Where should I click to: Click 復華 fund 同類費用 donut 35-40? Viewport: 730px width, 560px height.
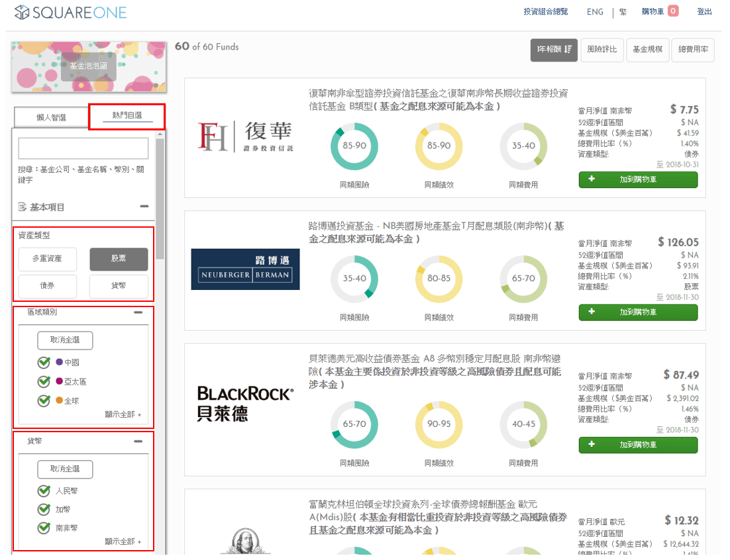[524, 146]
